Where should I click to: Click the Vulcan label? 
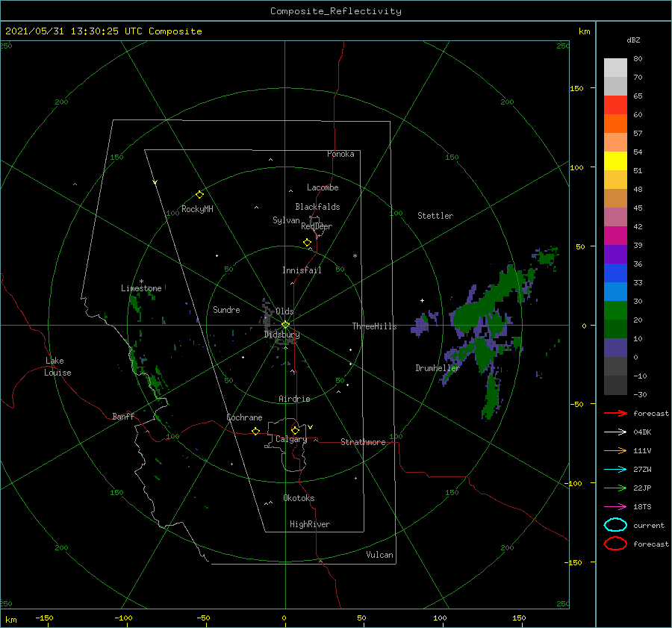[x=379, y=555]
